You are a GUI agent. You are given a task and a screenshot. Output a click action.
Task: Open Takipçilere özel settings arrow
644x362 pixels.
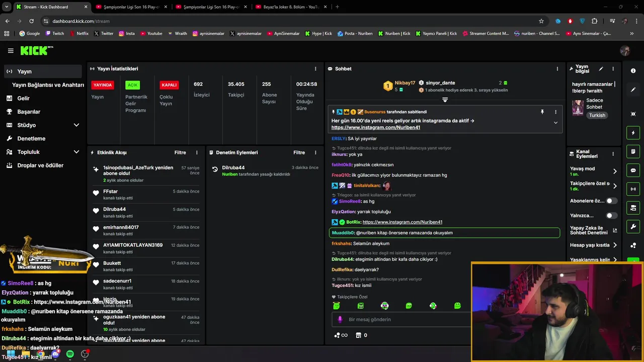click(615, 186)
